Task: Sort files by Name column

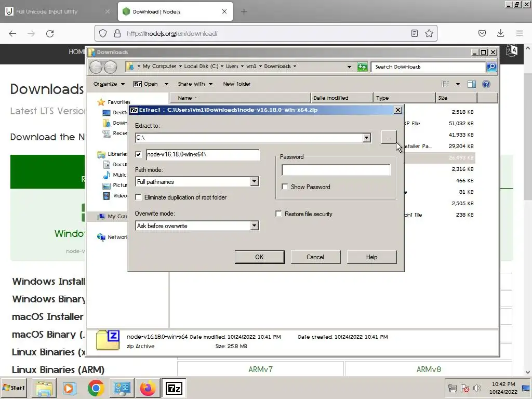Action: tap(240, 98)
